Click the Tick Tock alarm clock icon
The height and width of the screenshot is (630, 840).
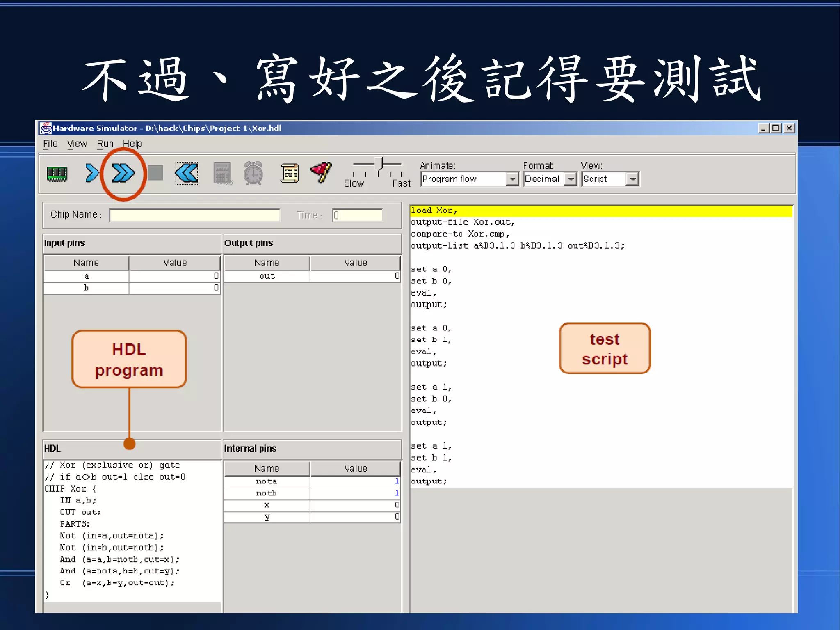(x=253, y=173)
